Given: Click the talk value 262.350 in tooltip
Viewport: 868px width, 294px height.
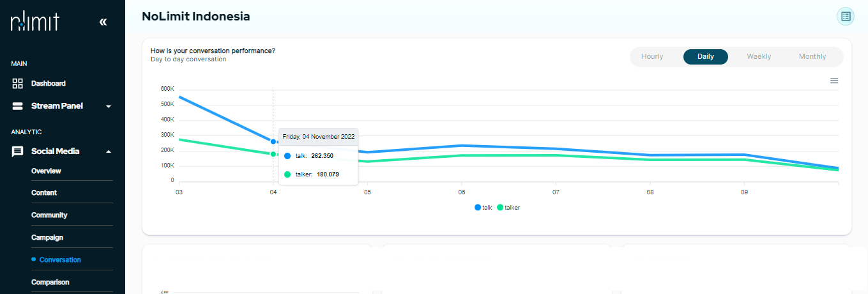Looking at the screenshot, I should [322, 155].
